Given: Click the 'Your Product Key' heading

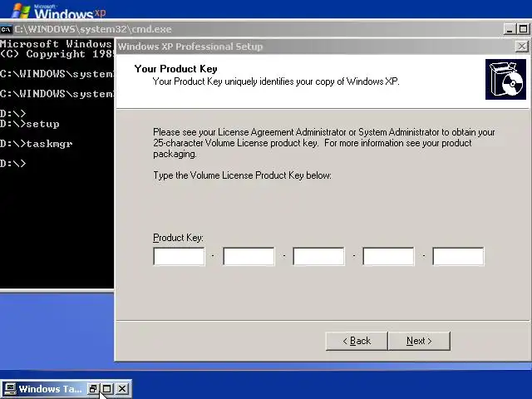Looking at the screenshot, I should coord(175,69).
